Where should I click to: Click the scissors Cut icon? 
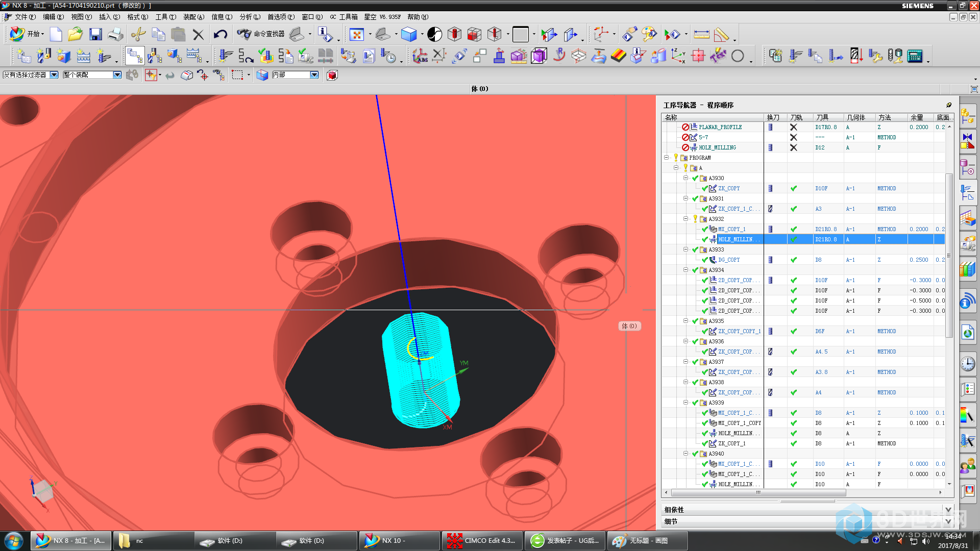click(138, 34)
